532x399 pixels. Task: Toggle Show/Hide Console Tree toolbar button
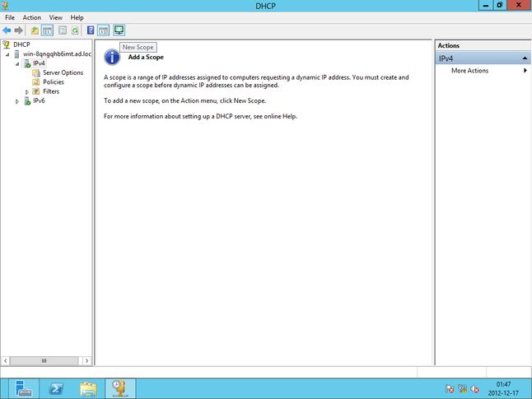47,30
